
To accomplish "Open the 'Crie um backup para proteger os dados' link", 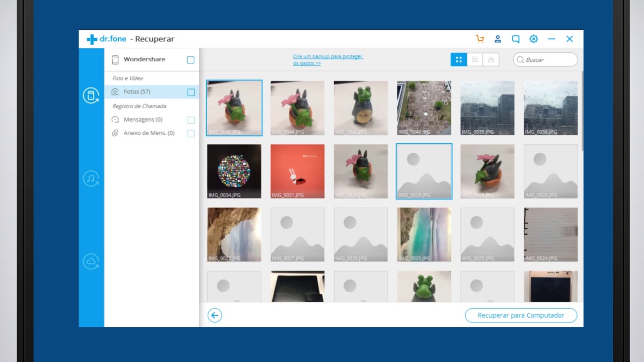I will [x=328, y=60].
